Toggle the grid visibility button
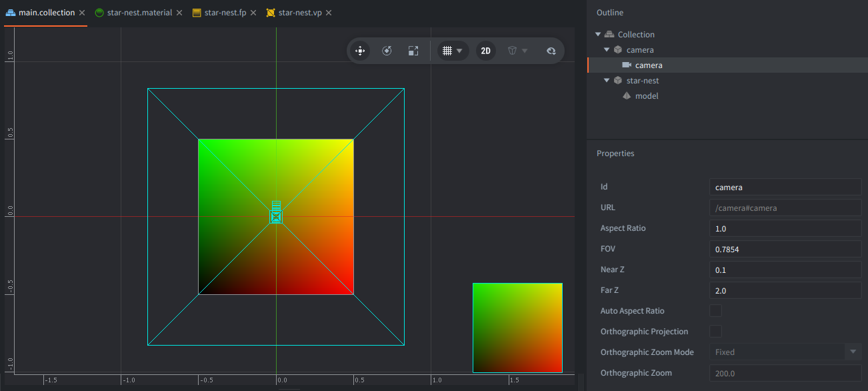 point(447,51)
